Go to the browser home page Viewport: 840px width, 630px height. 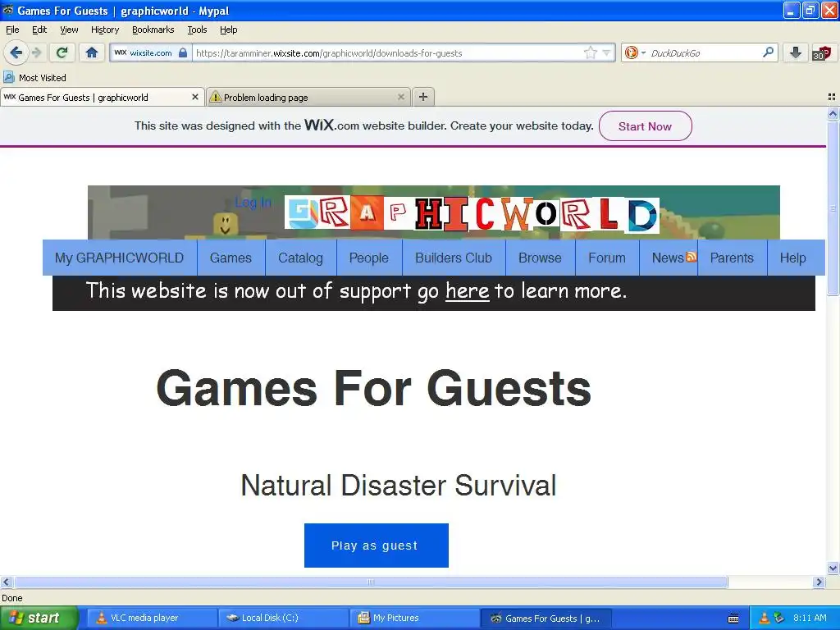coord(92,52)
